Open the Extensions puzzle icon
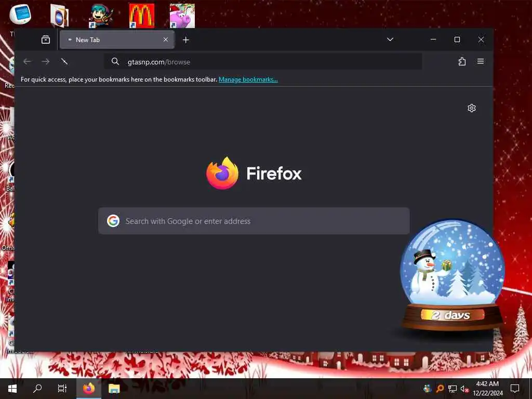 tap(462, 61)
